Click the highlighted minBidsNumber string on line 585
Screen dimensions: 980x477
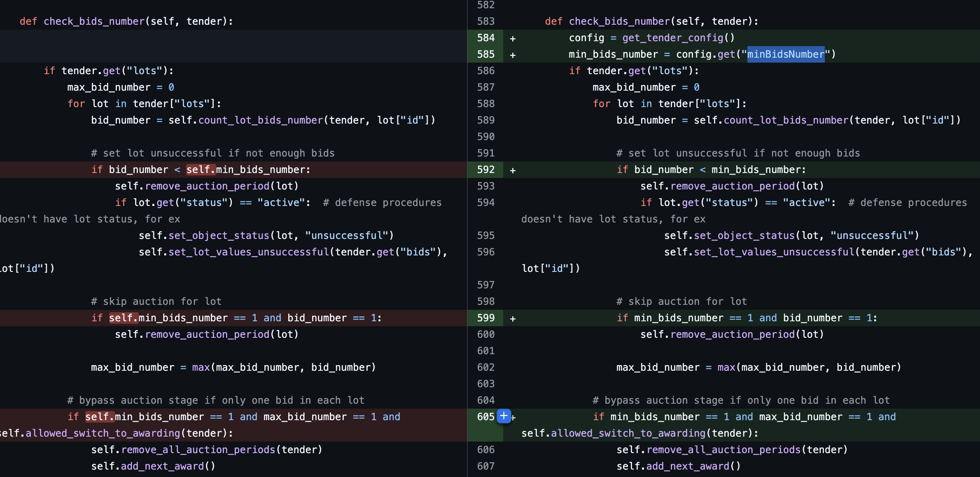point(786,54)
